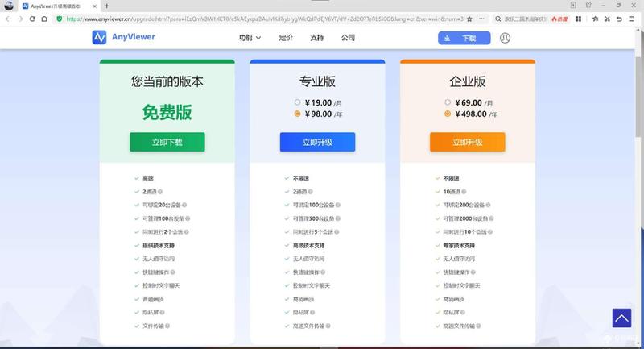Click info icon beside 同时进行10个会话
This screenshot has height=349, width=644.
tap(489, 232)
